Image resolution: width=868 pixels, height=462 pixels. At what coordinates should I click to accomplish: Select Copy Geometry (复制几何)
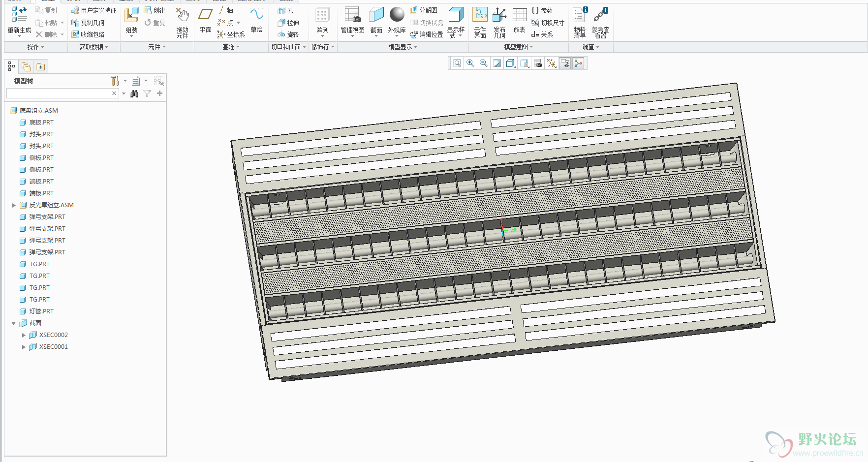88,23
